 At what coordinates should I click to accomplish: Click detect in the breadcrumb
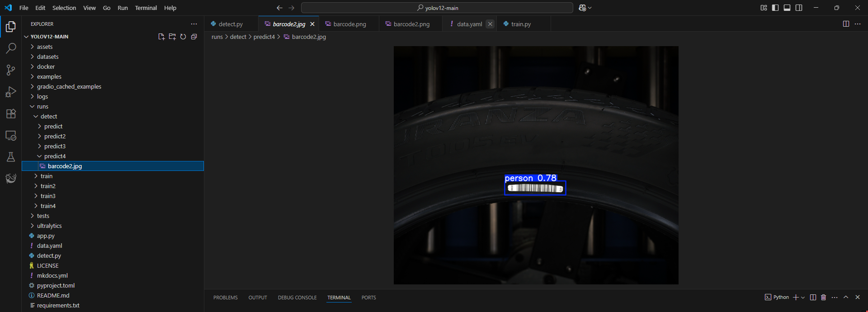pos(238,37)
